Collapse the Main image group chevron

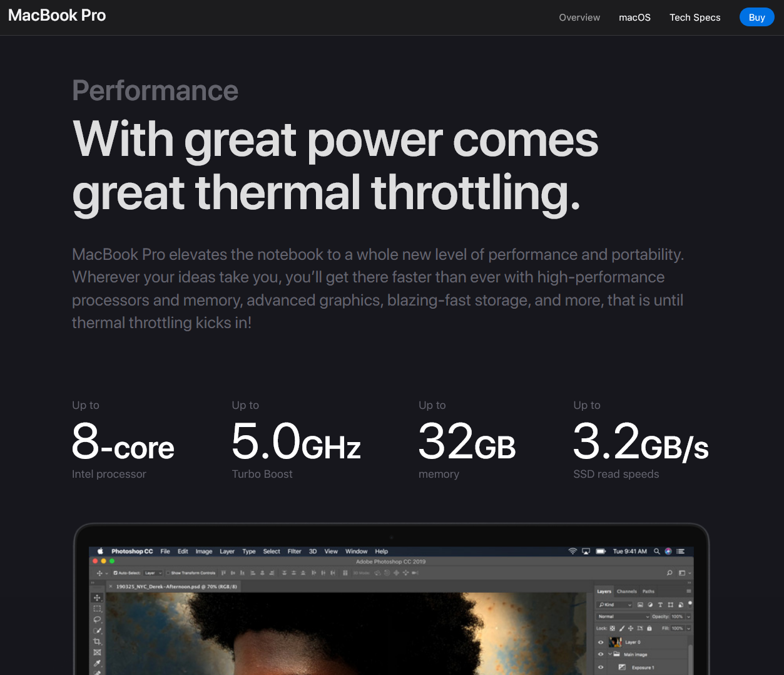pyautogui.click(x=610, y=654)
